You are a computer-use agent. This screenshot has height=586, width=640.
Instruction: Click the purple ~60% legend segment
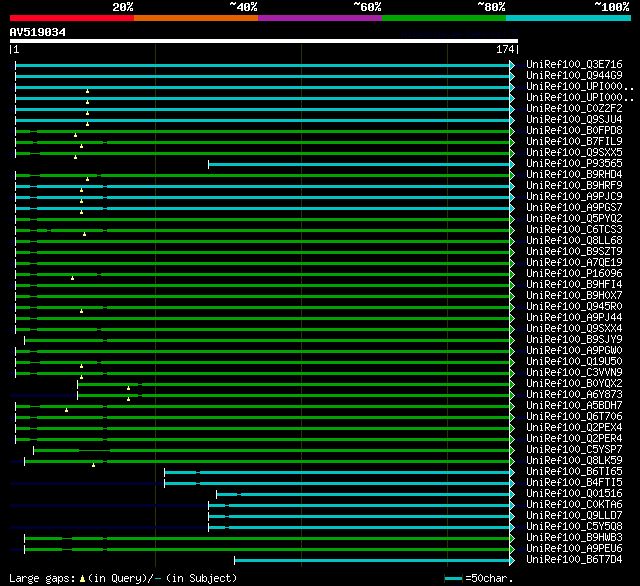(319, 18)
